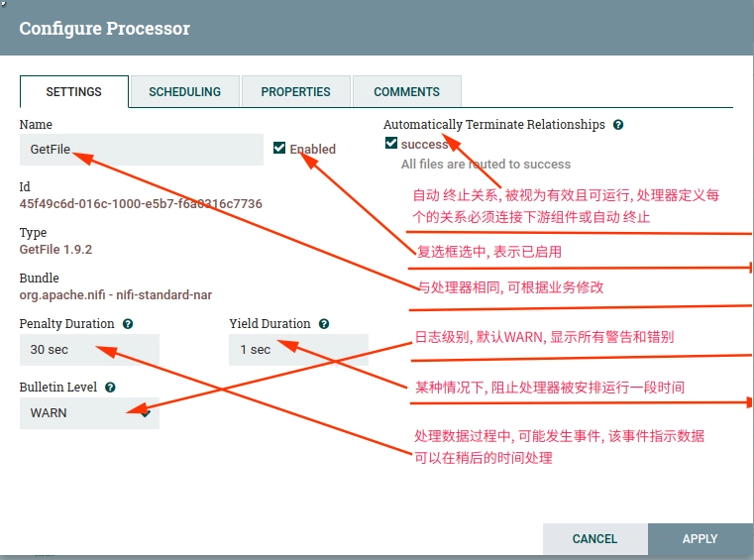Image resolution: width=754 pixels, height=560 pixels.
Task: Uncheck the success relationship checkbox
Action: pos(391,143)
